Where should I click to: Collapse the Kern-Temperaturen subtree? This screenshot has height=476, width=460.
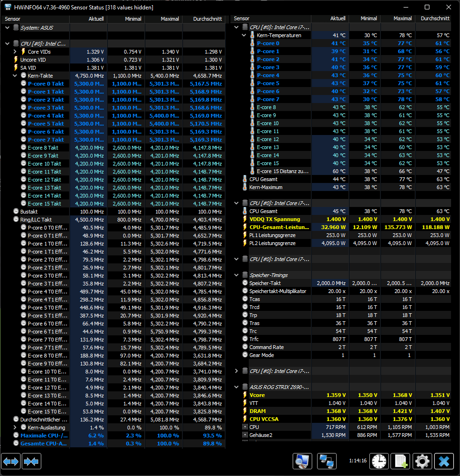[244, 35]
